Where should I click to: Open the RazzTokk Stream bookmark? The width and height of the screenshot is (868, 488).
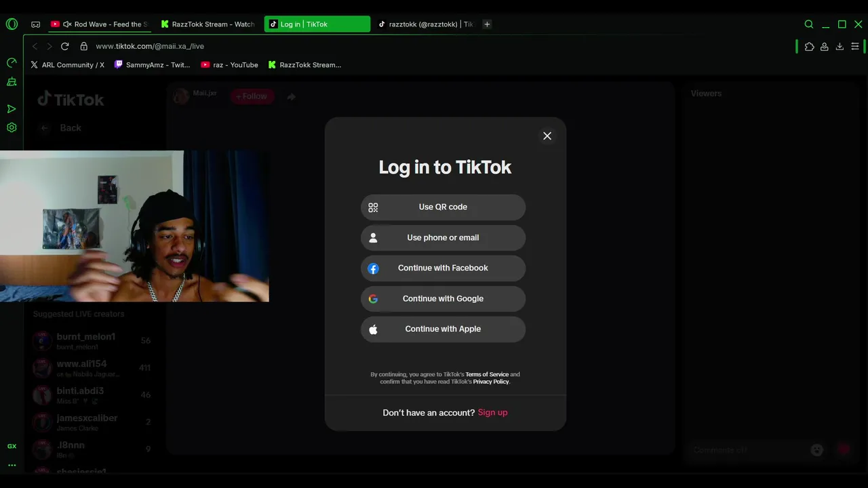(x=304, y=65)
